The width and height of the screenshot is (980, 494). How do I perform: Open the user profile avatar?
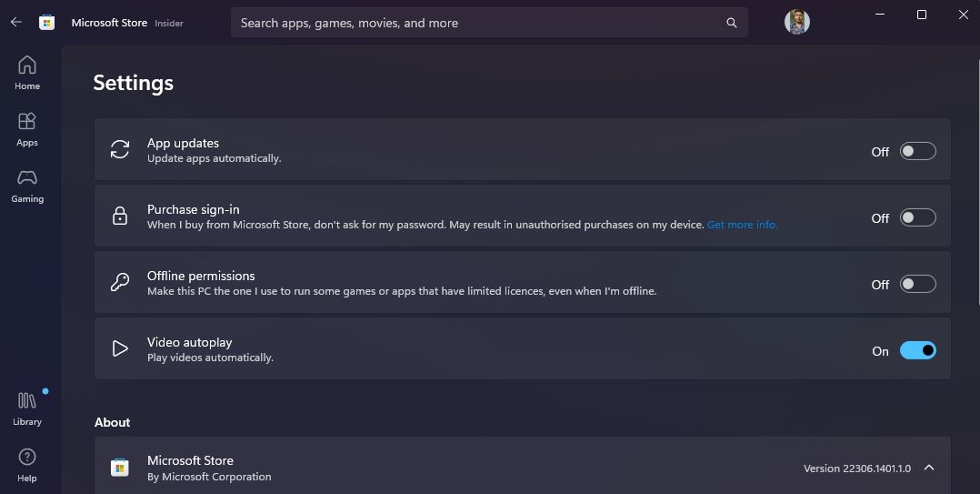pyautogui.click(x=797, y=23)
